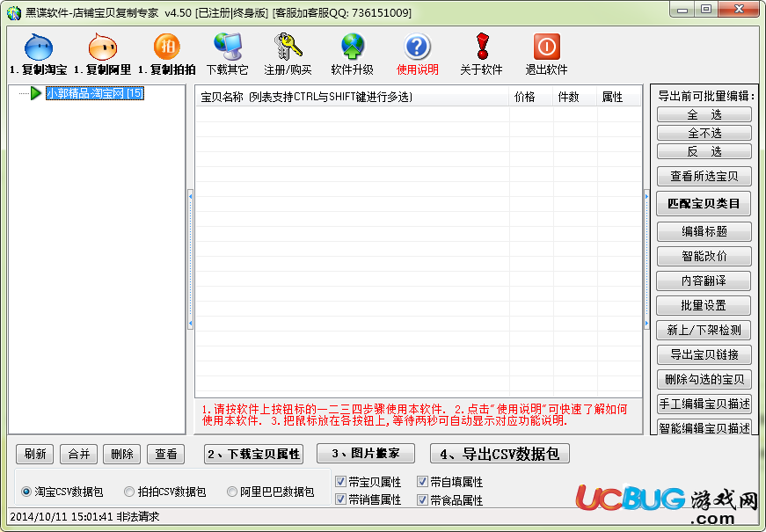This screenshot has height=532, width=766.
Task: Open 使用说明 usage instructions
Action: [417, 55]
